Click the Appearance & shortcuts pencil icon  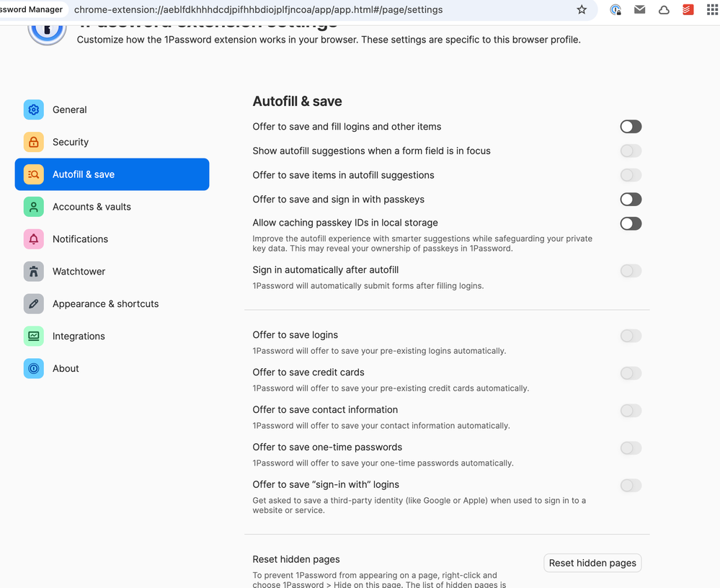(34, 304)
